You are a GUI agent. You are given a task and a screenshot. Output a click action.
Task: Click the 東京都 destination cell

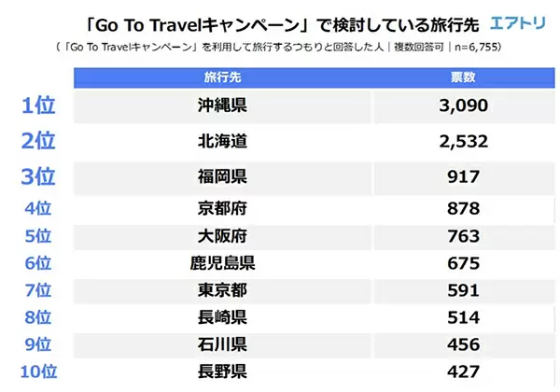point(222,290)
